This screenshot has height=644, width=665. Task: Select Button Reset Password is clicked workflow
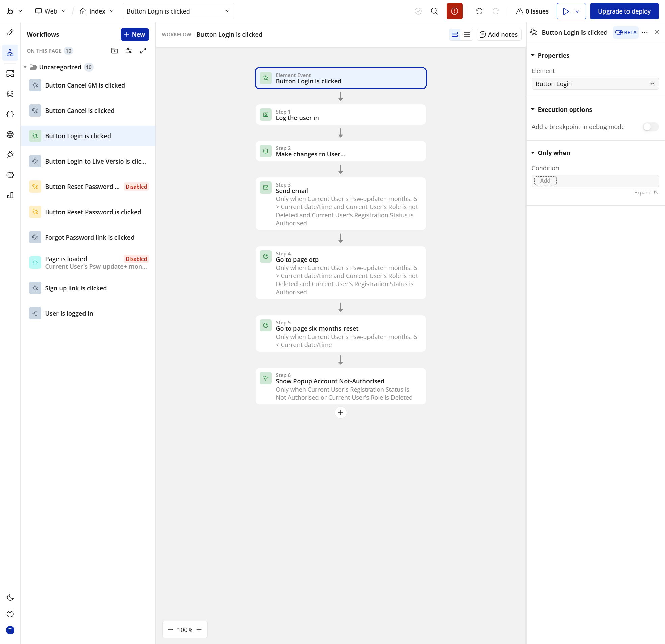pos(88,212)
